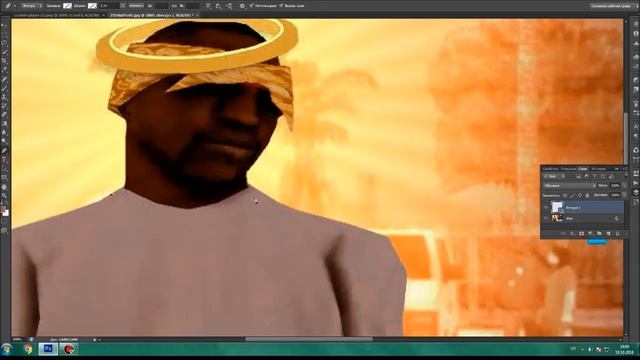Toggle the first checkbox in options bar
Viewport: 640px width, 360px height.
[251, 5]
